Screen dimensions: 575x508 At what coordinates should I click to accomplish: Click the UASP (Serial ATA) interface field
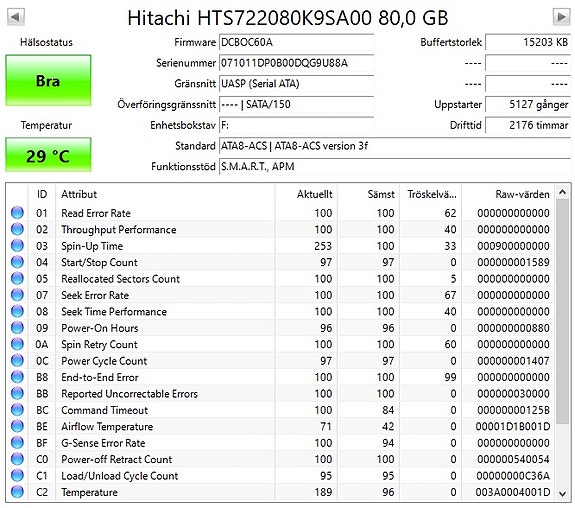(x=296, y=84)
